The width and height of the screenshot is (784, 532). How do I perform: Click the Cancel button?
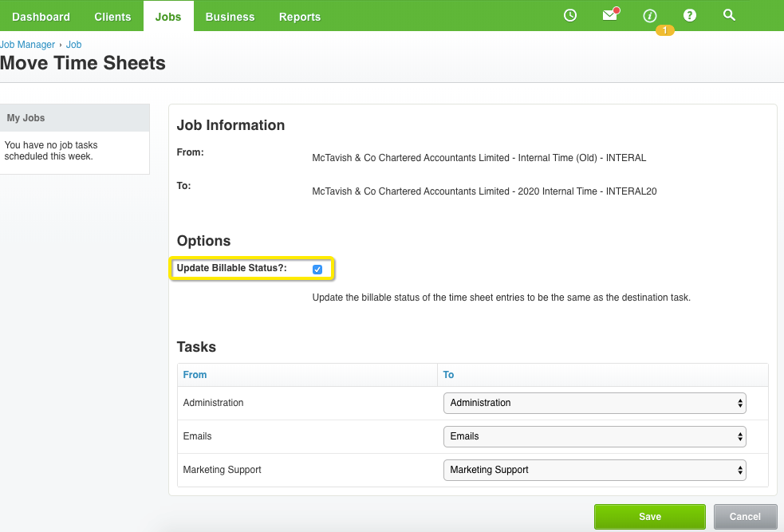tap(744, 517)
